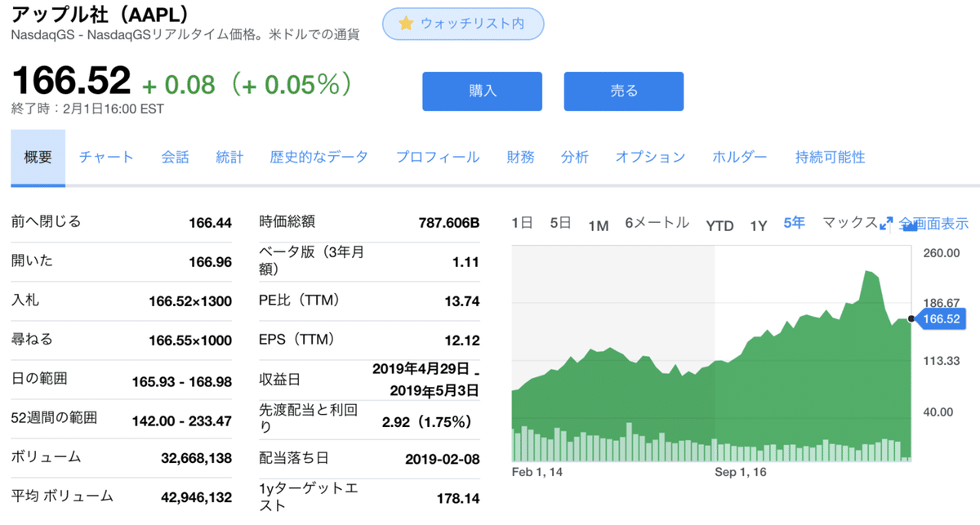The height and width of the screenshot is (525, 980).
Task: Click the 時価総額 value 787.606B
Action: pos(449,223)
